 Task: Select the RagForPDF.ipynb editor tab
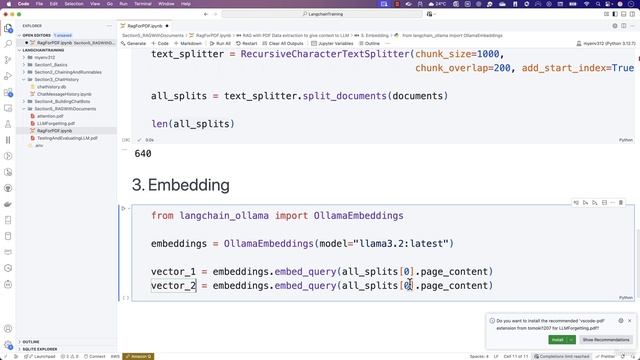pos(144,26)
